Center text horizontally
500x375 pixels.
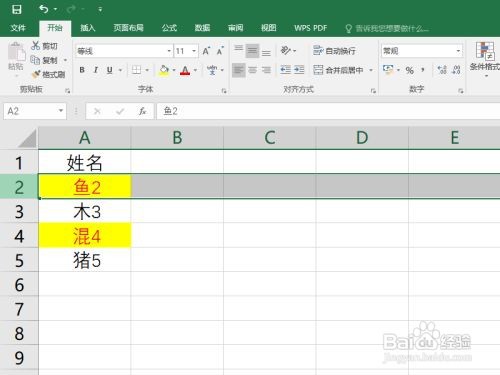click(x=252, y=70)
